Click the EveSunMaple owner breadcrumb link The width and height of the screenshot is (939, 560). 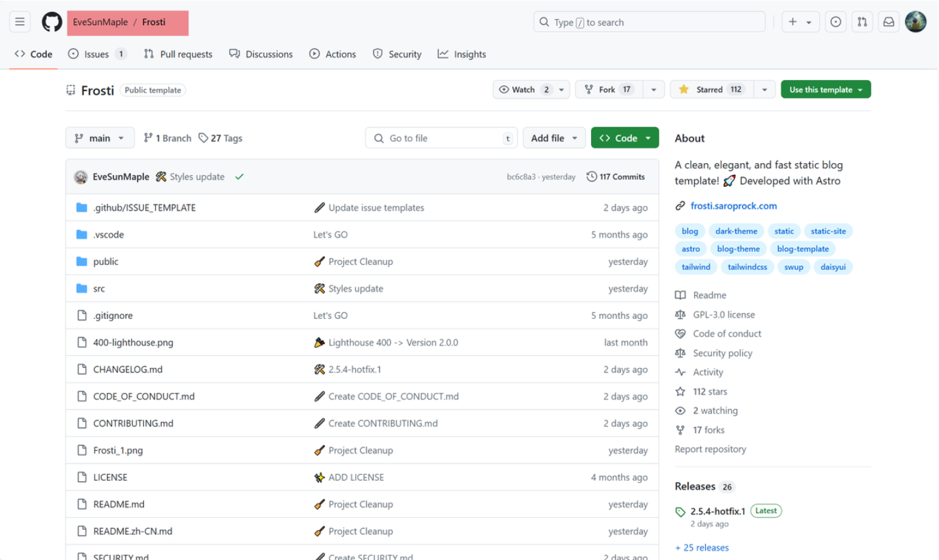click(100, 22)
